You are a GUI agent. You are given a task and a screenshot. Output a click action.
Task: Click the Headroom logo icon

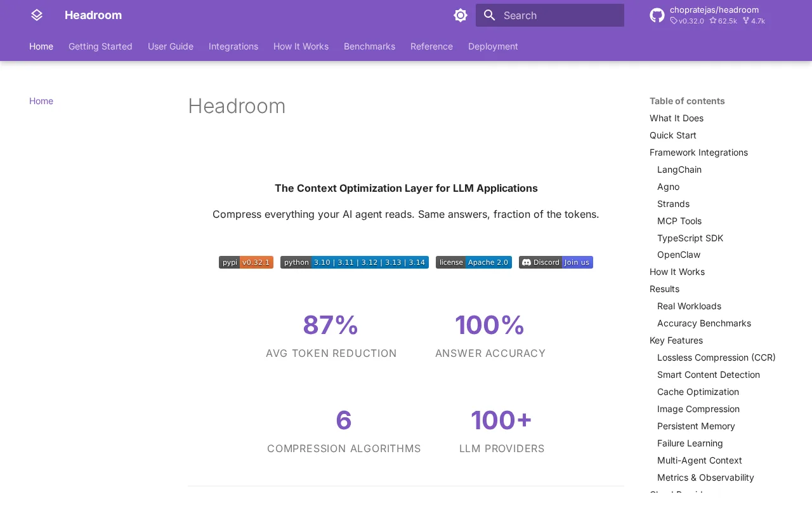[37, 15]
